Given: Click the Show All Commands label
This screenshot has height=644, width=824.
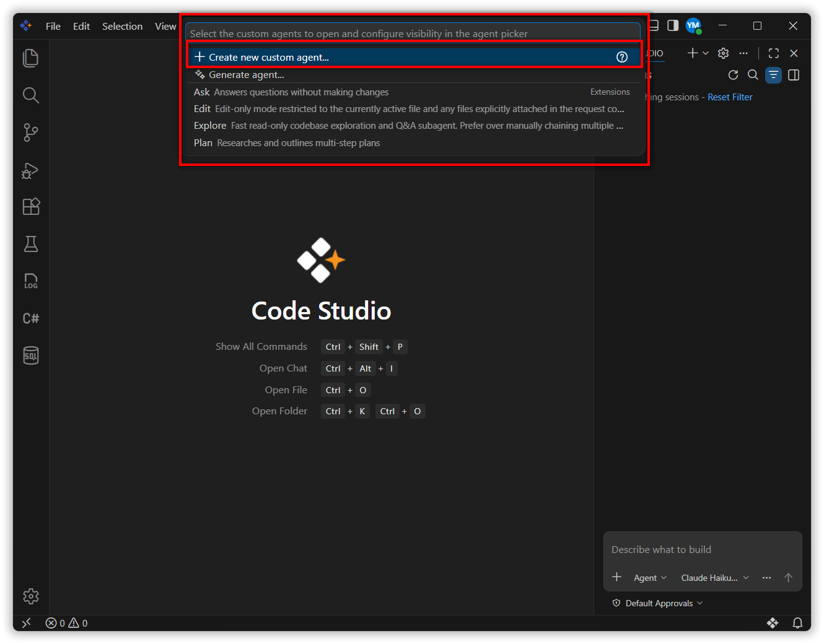Looking at the screenshot, I should (x=261, y=347).
